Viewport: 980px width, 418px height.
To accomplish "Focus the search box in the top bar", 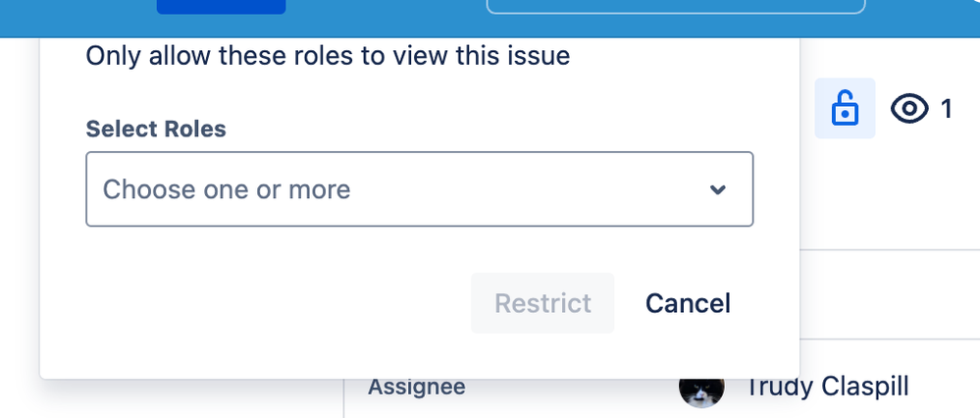I will click(x=676, y=6).
